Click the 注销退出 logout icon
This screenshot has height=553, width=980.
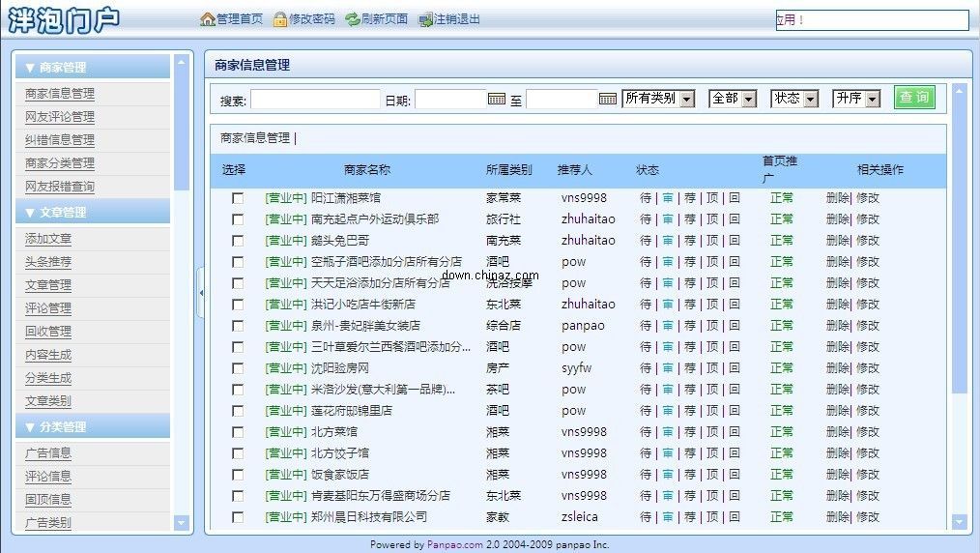tap(425, 19)
